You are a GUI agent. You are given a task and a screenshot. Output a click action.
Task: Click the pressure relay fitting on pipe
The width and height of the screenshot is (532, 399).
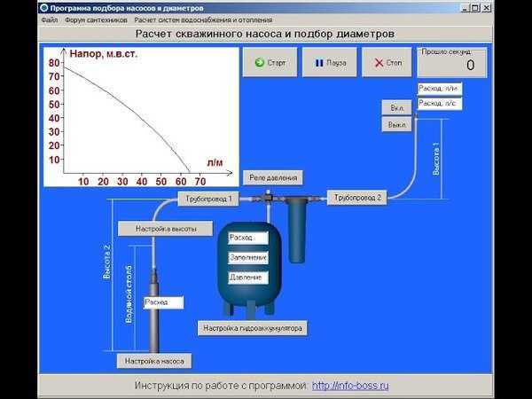click(268, 197)
